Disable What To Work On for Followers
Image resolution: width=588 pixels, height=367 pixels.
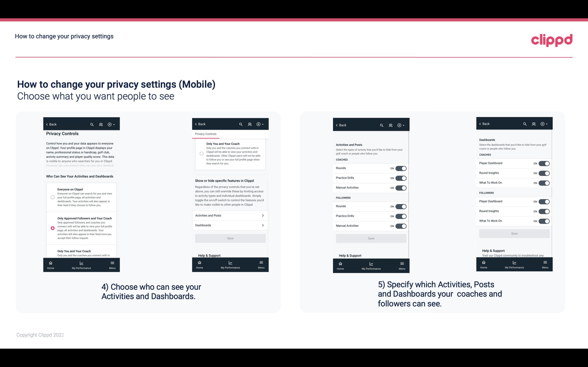click(x=544, y=220)
